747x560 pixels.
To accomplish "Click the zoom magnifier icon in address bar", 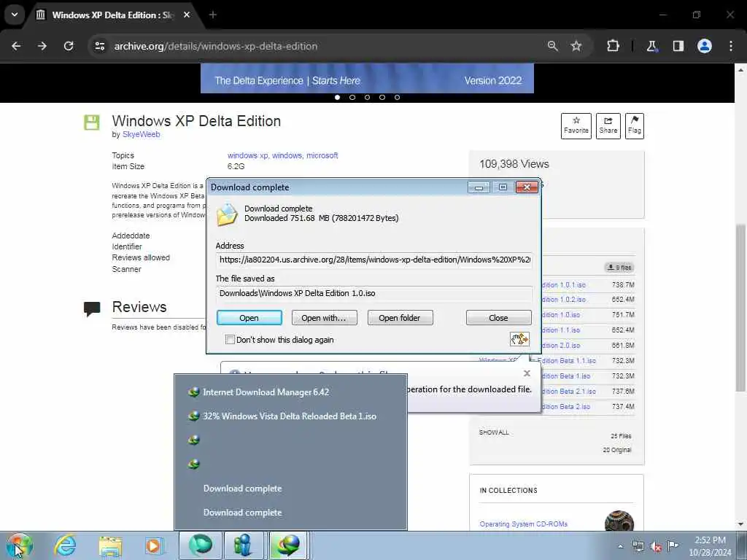I will tap(553, 46).
